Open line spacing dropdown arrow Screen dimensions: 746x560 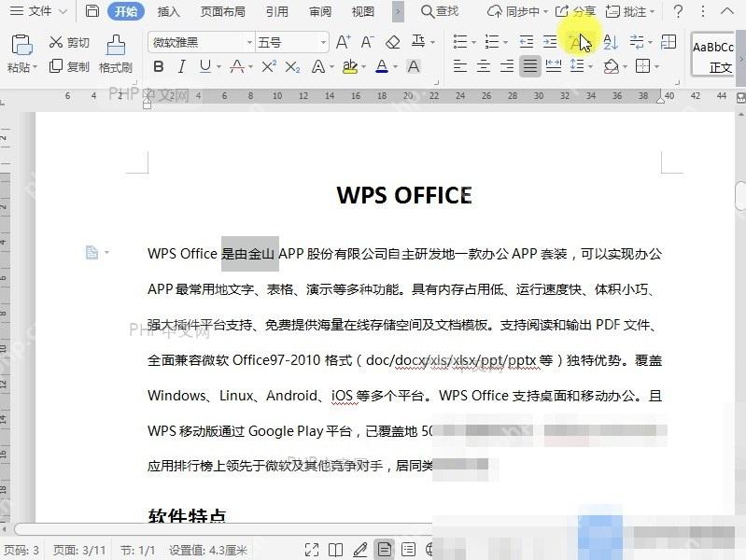pos(590,66)
